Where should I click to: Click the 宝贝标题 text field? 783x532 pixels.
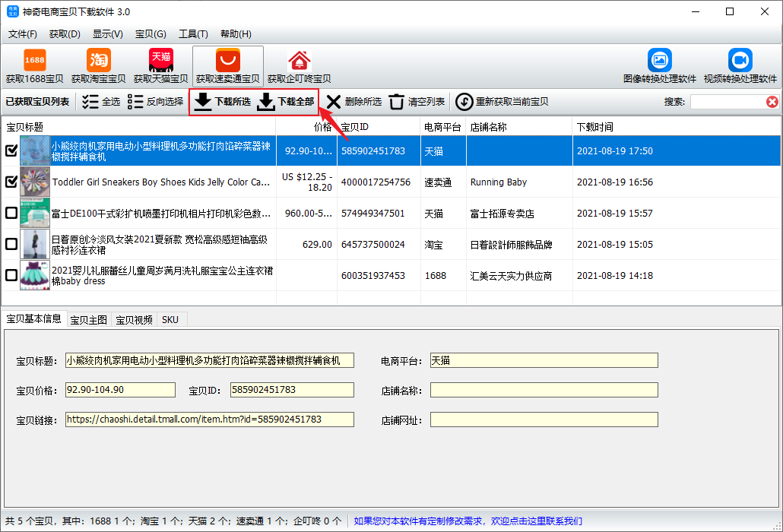210,360
